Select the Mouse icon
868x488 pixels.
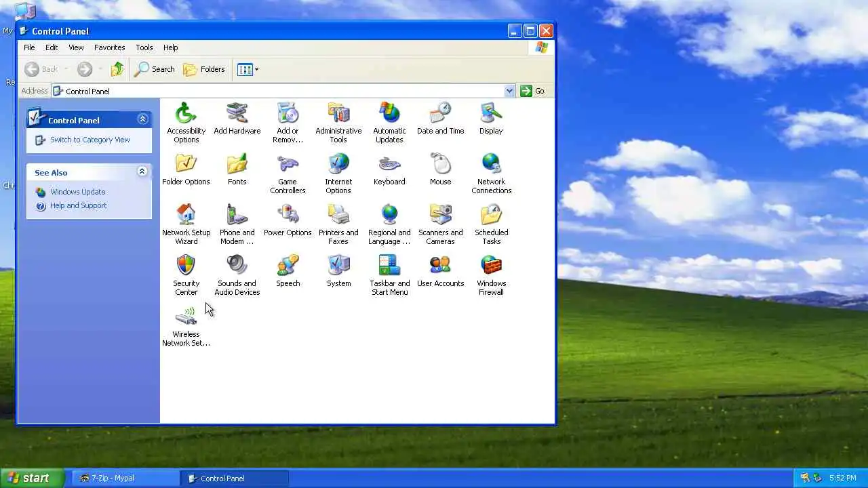point(440,169)
